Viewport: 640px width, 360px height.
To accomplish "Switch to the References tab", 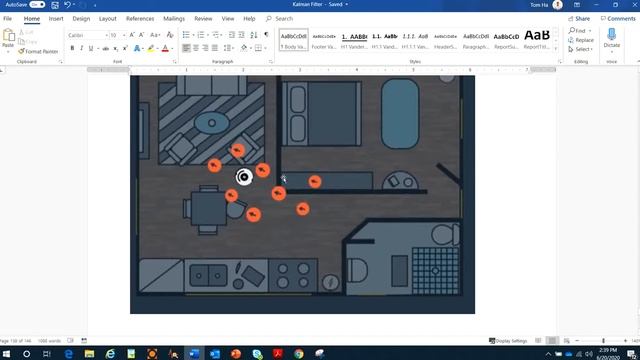I will (140, 18).
